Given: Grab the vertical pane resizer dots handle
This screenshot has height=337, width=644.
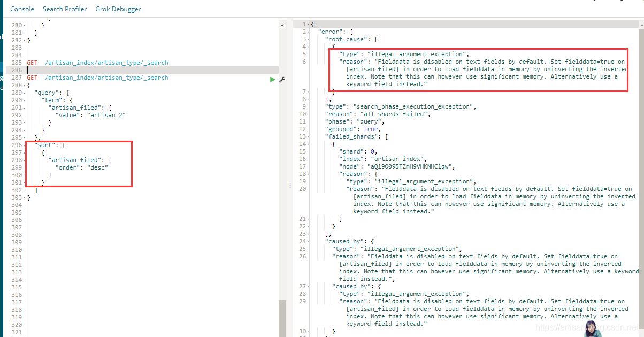Looking at the screenshot, I should [290, 185].
